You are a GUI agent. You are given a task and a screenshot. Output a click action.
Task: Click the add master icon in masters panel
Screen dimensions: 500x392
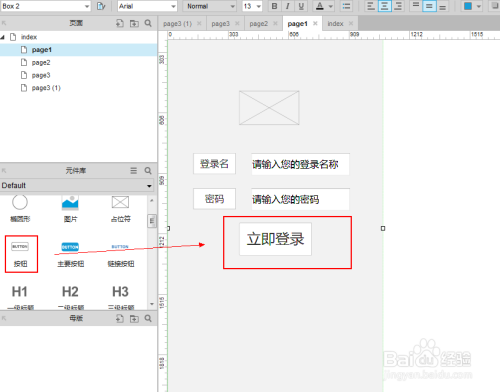click(120, 318)
